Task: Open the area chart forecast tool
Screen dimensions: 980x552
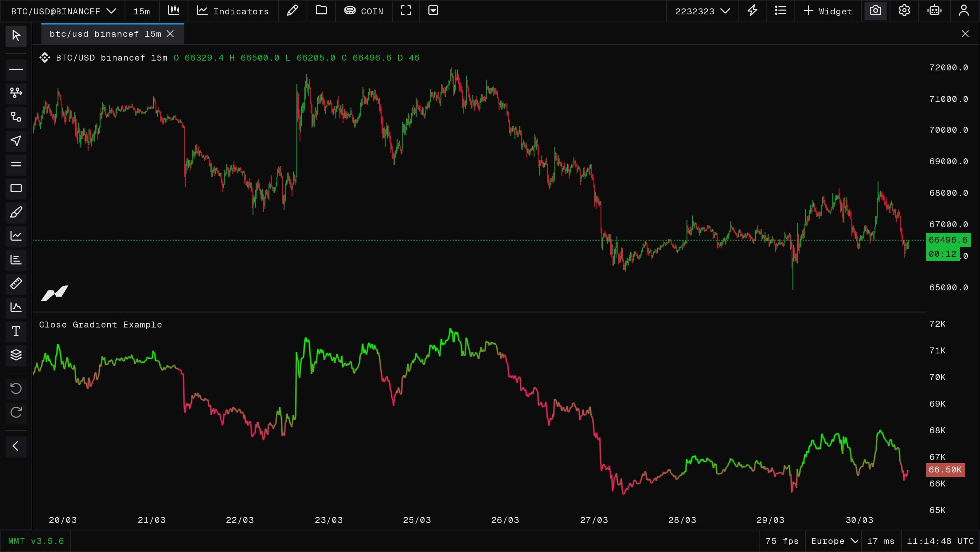Action: [16, 307]
